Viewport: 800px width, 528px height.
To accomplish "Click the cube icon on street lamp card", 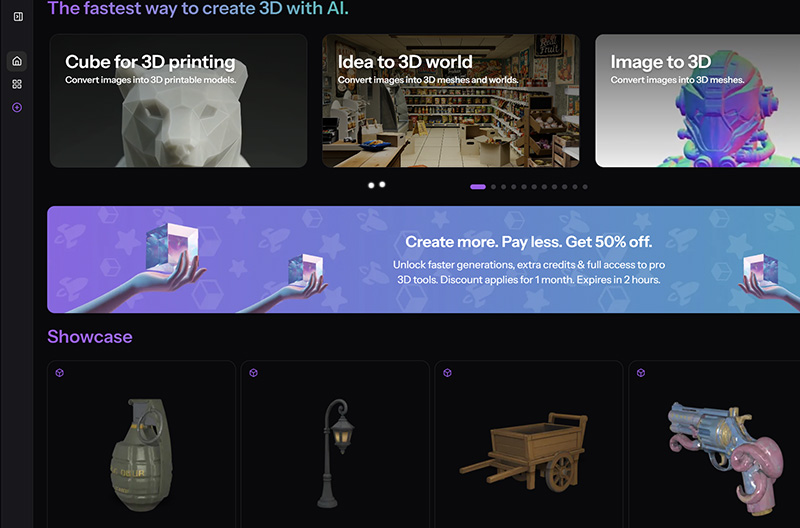I will coord(253,373).
